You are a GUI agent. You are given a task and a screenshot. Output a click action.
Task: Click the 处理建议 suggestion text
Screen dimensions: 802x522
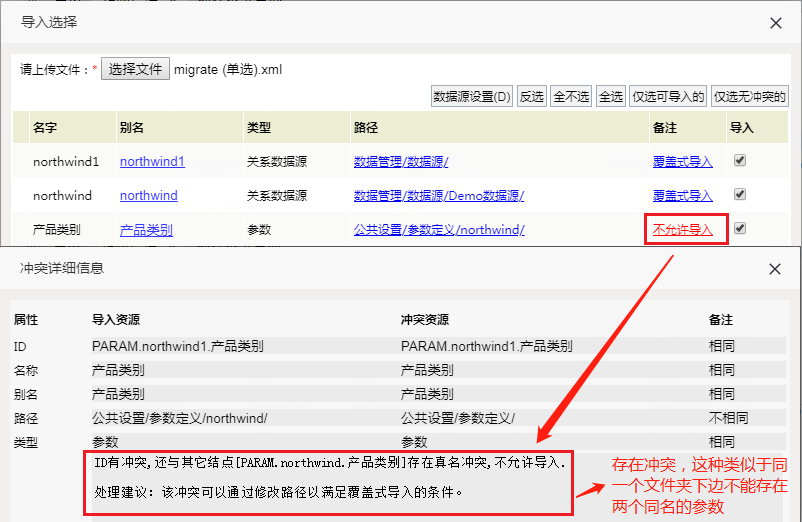(278, 492)
